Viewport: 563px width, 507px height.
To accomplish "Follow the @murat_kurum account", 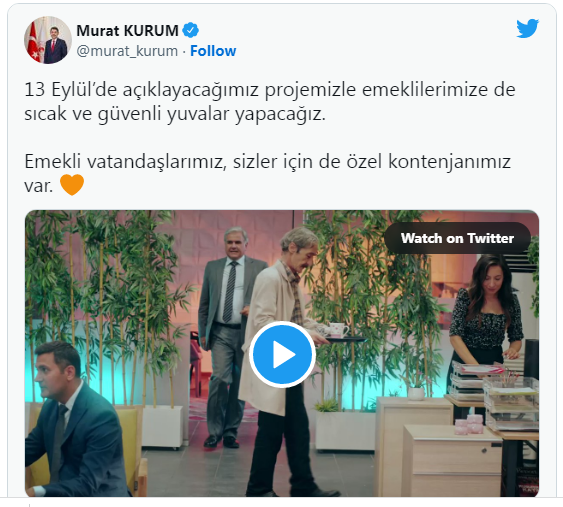I will click(213, 51).
